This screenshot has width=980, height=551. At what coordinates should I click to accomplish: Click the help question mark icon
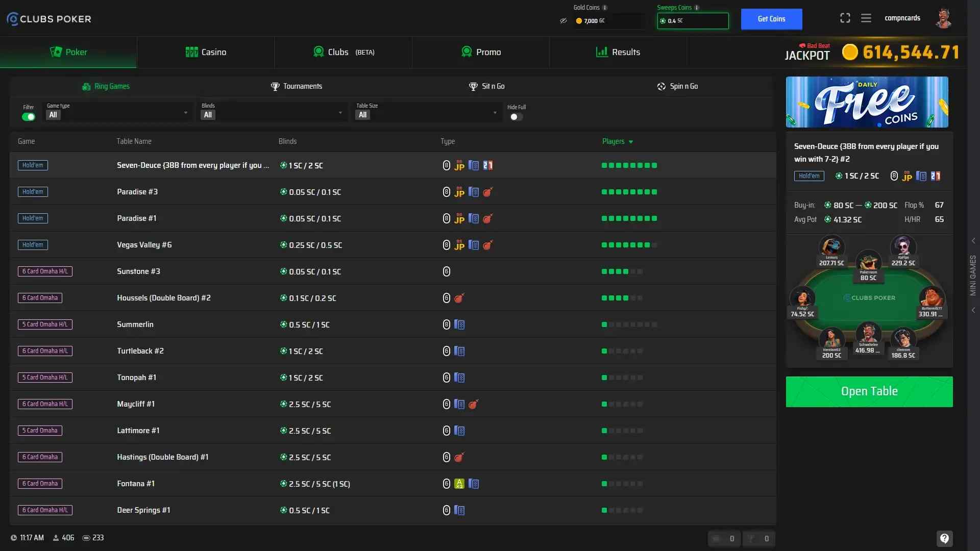click(945, 538)
